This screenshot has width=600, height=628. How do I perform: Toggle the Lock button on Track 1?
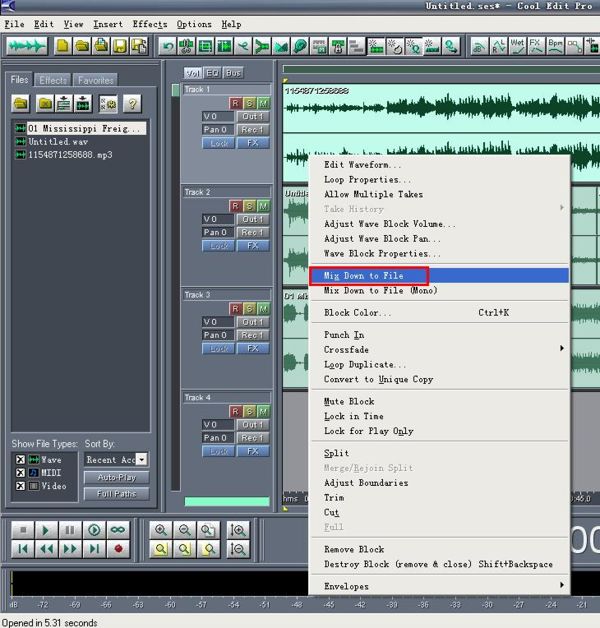(218, 143)
